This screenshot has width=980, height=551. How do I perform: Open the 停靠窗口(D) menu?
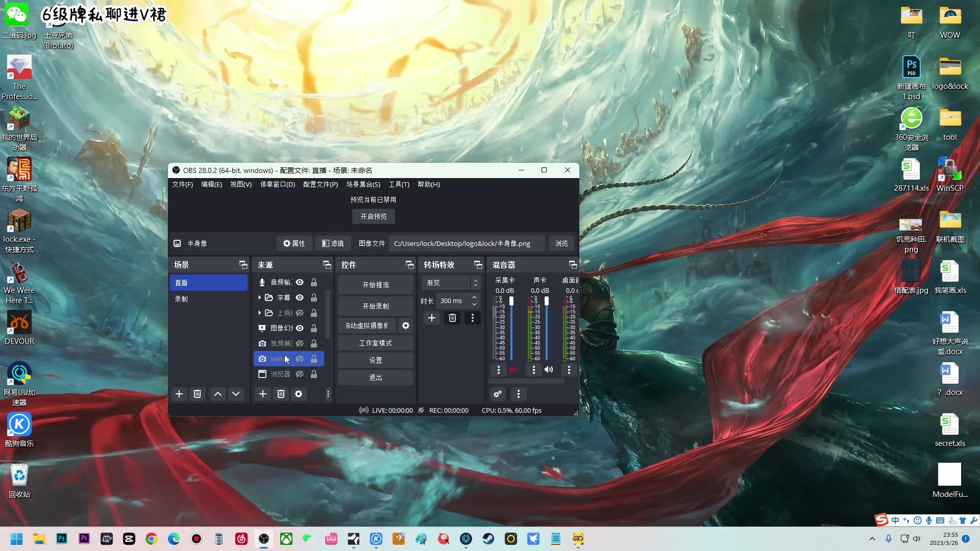[x=278, y=184]
